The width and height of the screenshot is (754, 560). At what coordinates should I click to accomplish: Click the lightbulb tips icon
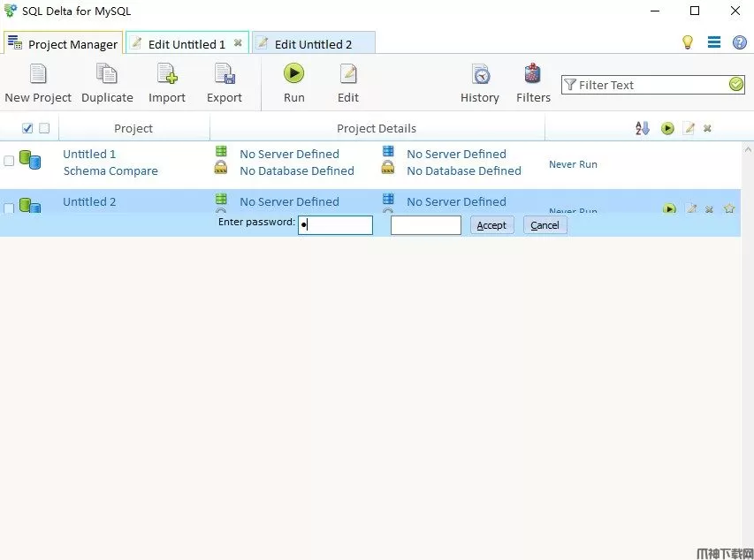[x=688, y=42]
